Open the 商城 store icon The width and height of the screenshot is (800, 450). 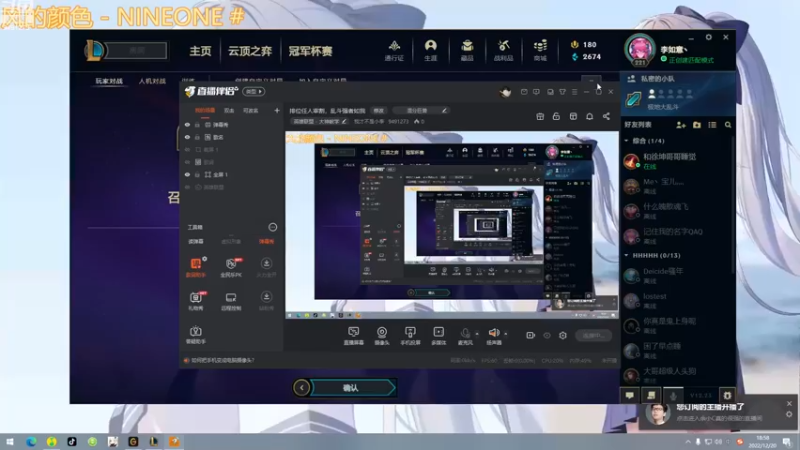pyautogui.click(x=540, y=51)
